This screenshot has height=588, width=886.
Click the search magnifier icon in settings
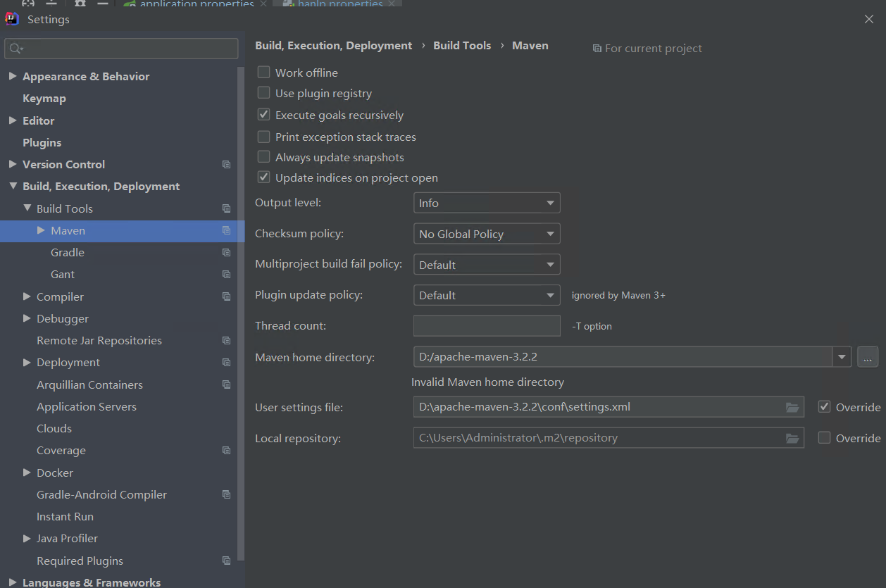[15, 49]
